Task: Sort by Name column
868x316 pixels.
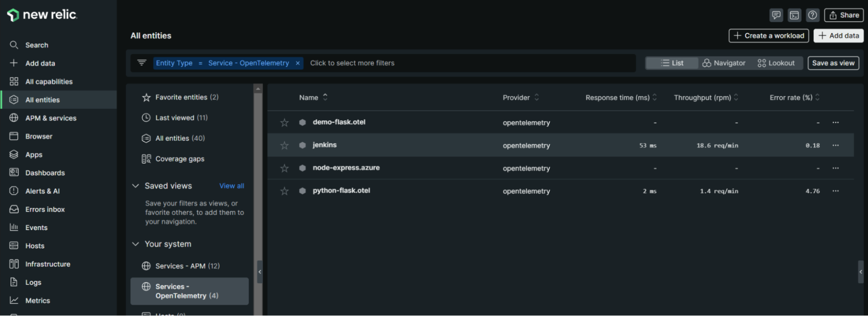Action: (x=313, y=97)
